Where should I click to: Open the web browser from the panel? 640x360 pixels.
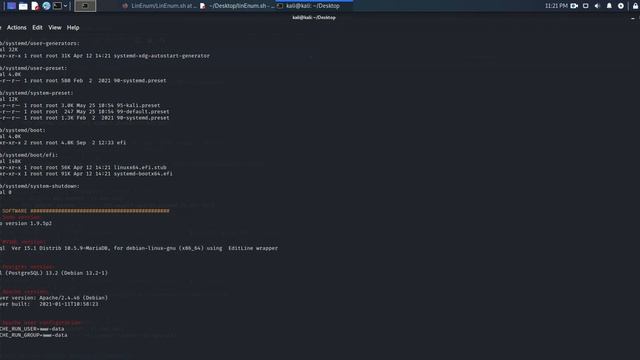point(46,6)
